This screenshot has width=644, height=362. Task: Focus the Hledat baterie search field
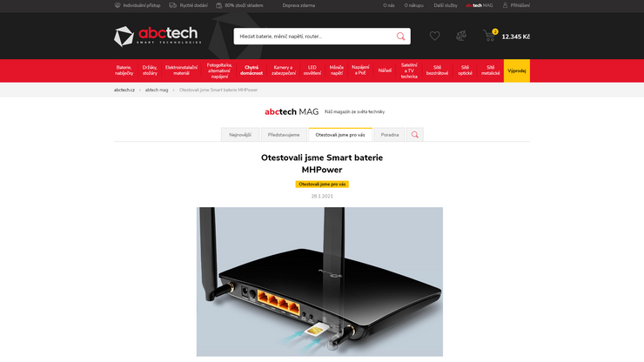click(314, 37)
